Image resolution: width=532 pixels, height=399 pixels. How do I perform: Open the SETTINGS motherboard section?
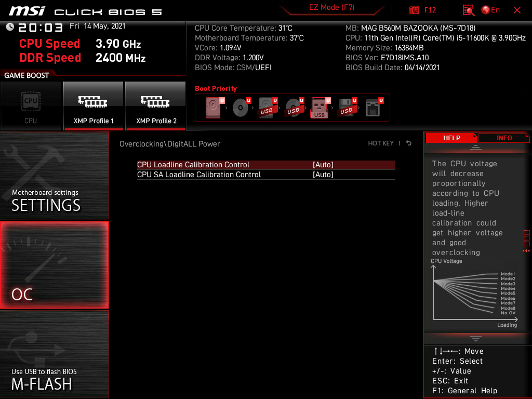pyautogui.click(x=54, y=176)
